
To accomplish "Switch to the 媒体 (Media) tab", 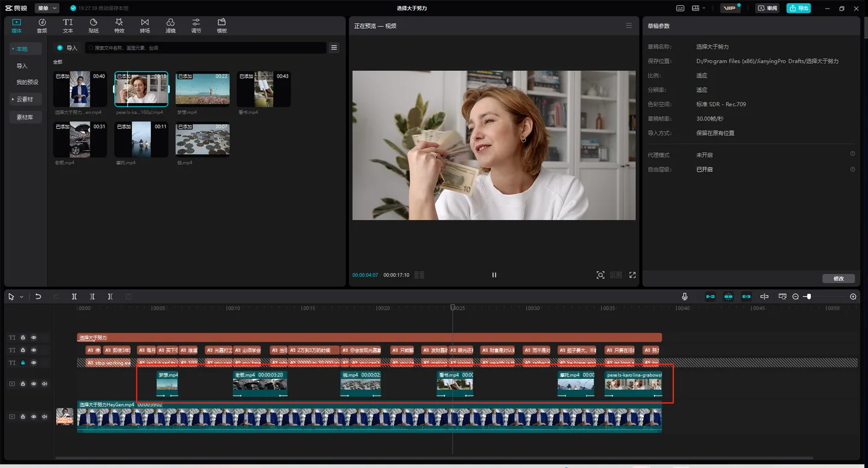I will click(16, 25).
